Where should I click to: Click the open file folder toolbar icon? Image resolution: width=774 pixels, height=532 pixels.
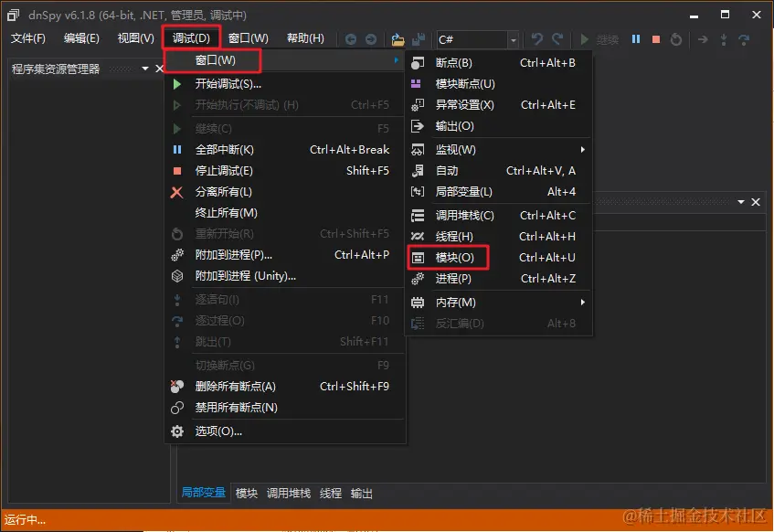pyautogui.click(x=398, y=39)
